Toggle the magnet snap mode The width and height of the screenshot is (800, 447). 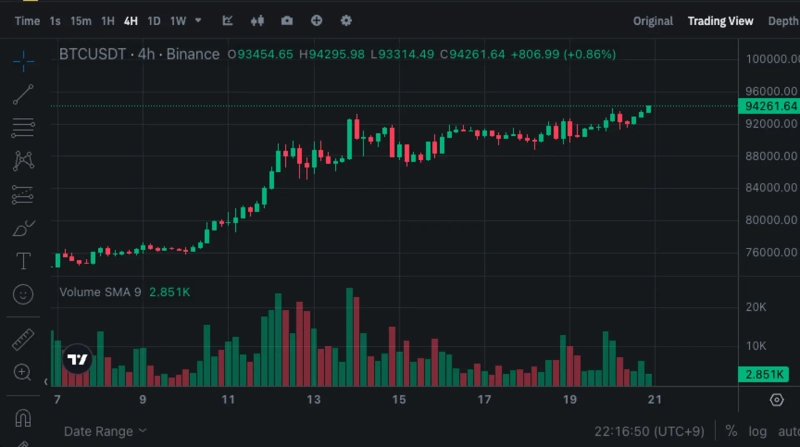pos(24,417)
